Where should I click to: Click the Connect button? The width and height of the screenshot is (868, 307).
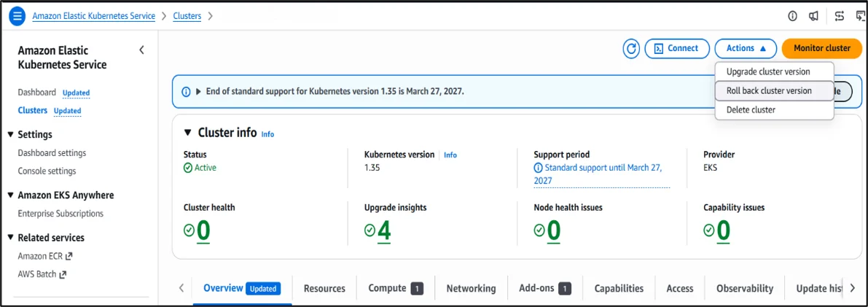[x=677, y=48]
